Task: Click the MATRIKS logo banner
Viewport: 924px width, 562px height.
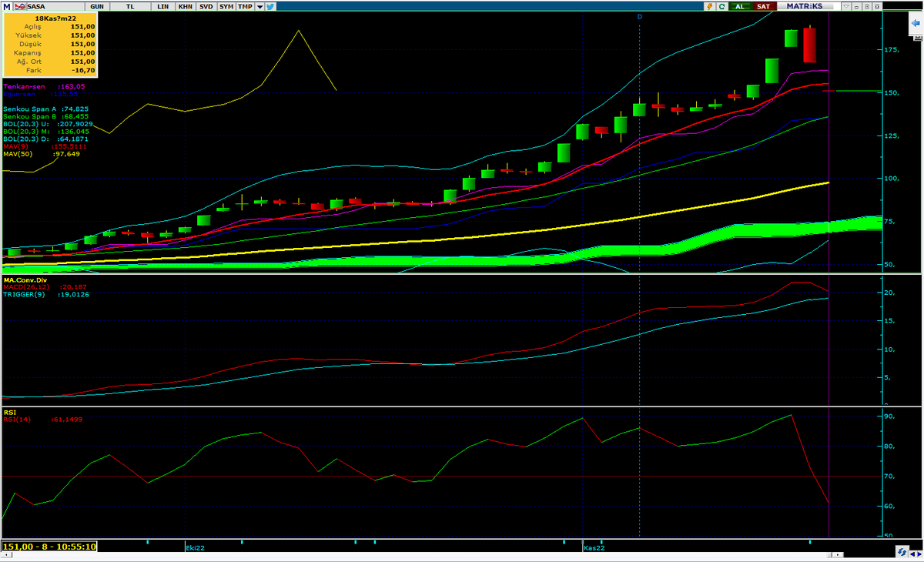Action: [x=808, y=6]
